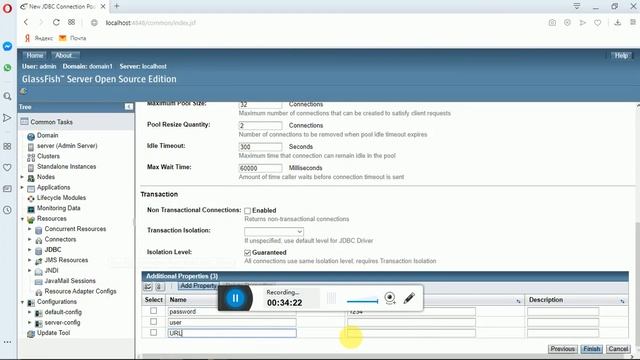Select the URL property row checkbox
The image size is (640, 360).
(x=153, y=333)
